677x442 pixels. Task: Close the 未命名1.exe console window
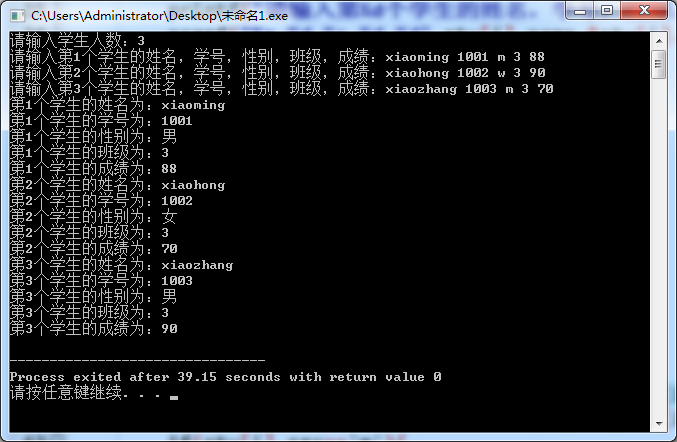[x=644, y=10]
